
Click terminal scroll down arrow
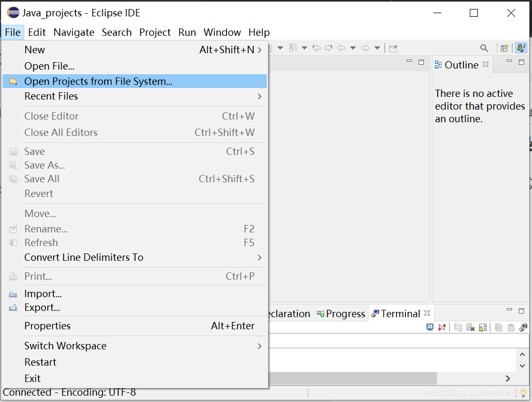coord(522,366)
